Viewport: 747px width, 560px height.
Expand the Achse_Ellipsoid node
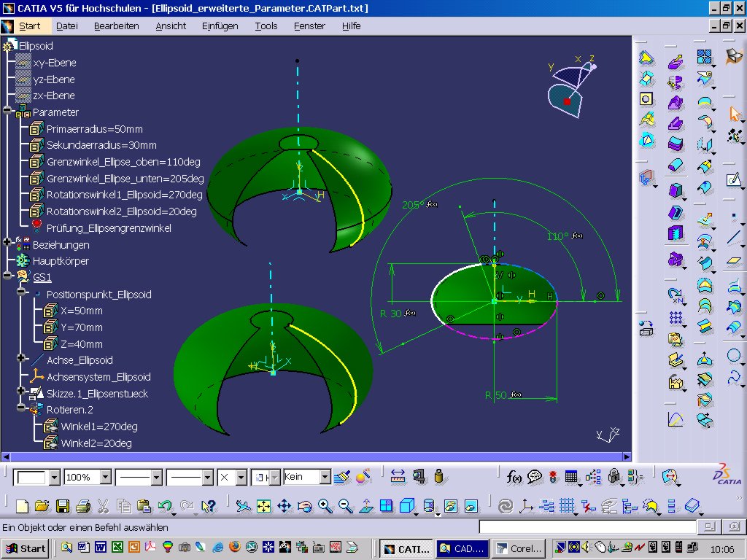coord(21,357)
